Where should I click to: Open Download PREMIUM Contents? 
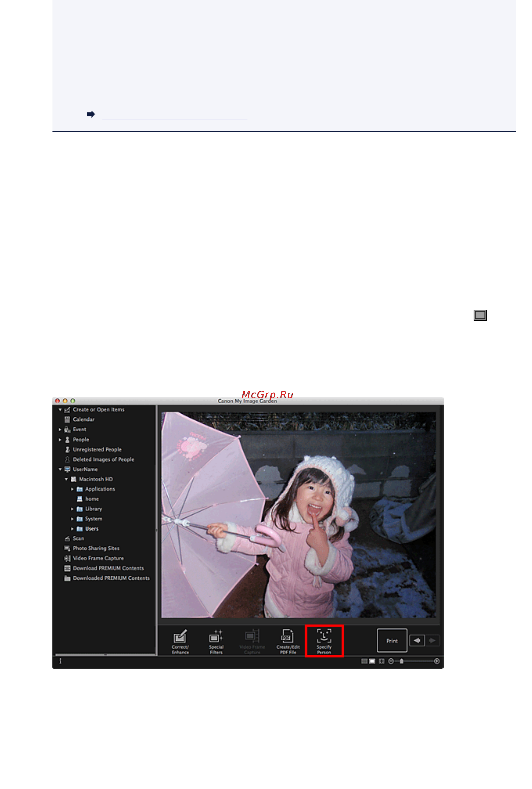point(108,568)
